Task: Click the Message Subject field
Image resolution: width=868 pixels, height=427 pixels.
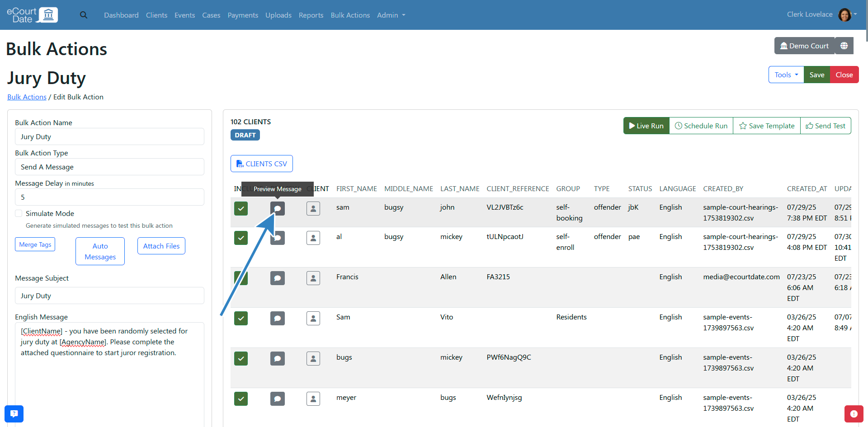Action: [109, 296]
